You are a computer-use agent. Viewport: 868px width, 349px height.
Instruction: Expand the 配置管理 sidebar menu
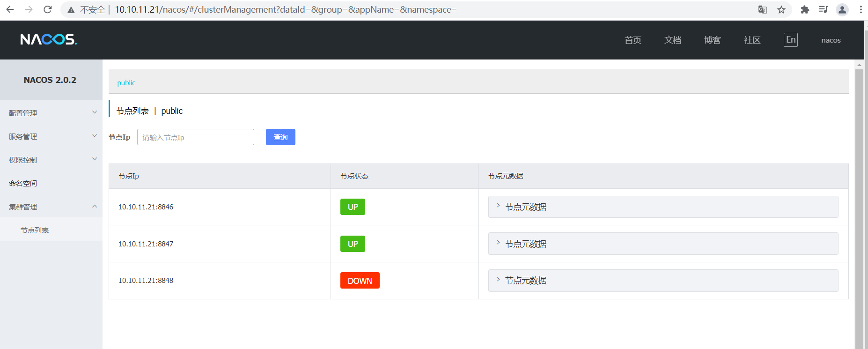click(51, 113)
